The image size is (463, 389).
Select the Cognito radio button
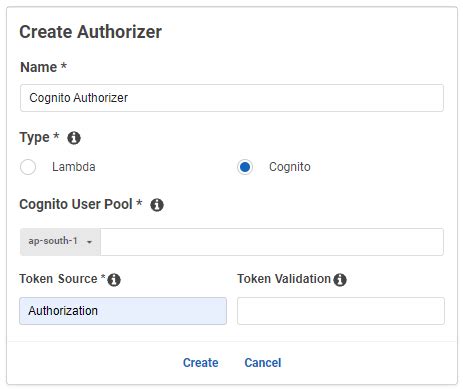click(x=245, y=167)
